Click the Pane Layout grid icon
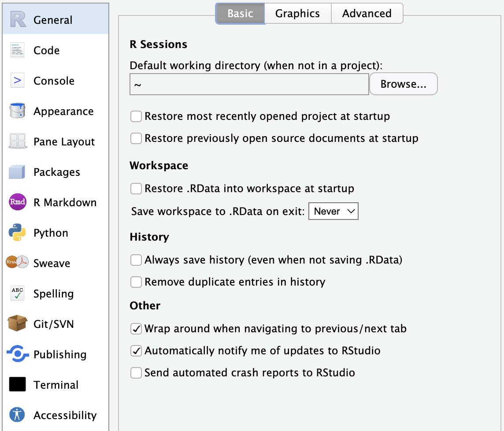This screenshot has height=431, width=504. click(x=17, y=141)
